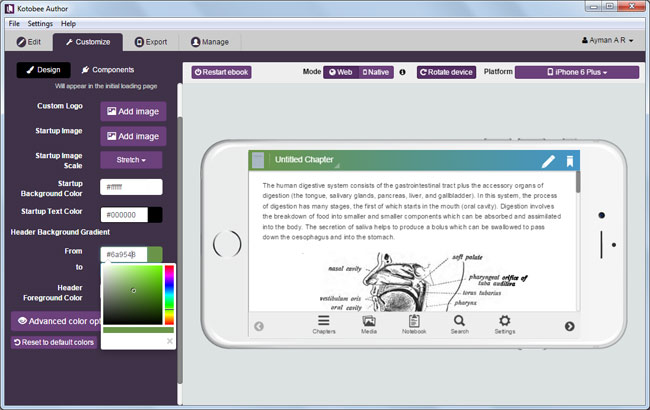The image size is (650, 410).
Task: Add image for Custom Logo
Action: tap(133, 112)
